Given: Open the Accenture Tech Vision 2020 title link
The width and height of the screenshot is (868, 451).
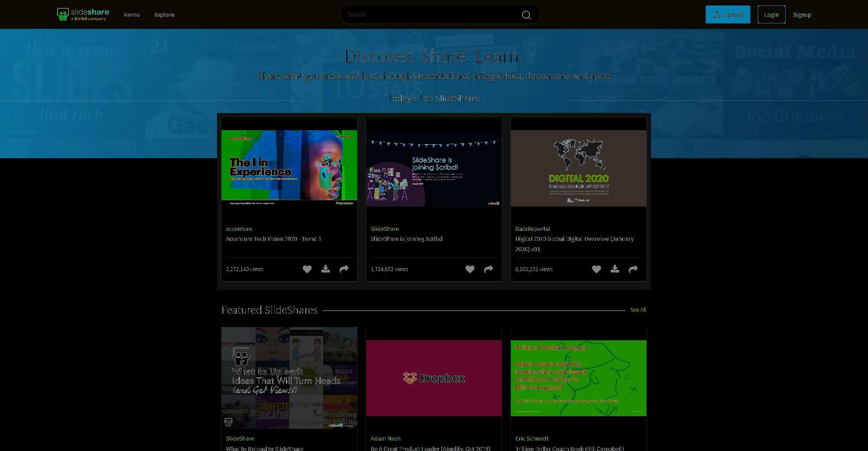Looking at the screenshot, I should (x=274, y=239).
